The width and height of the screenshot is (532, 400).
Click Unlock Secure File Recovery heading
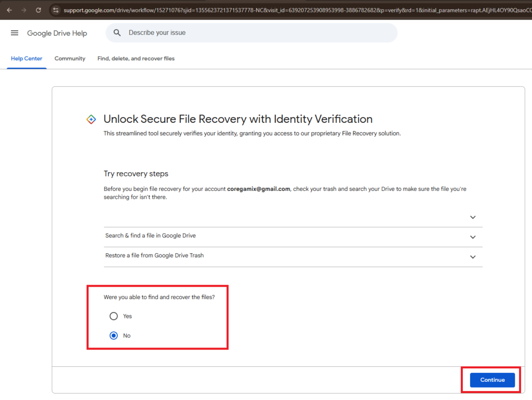[238, 119]
